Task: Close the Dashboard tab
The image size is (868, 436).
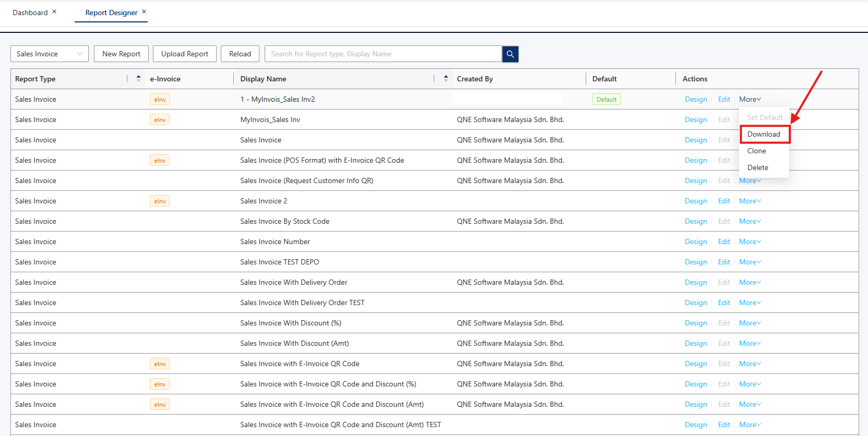Action: click(54, 11)
